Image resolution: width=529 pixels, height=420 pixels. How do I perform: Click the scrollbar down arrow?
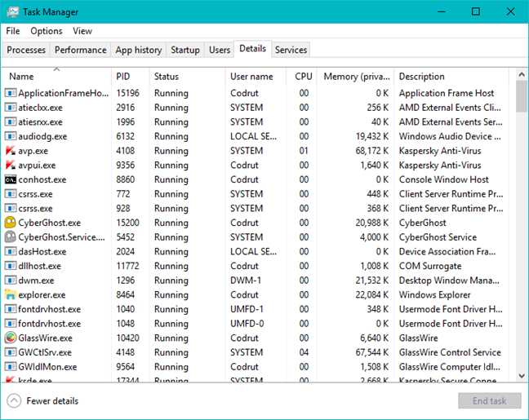coord(522,375)
